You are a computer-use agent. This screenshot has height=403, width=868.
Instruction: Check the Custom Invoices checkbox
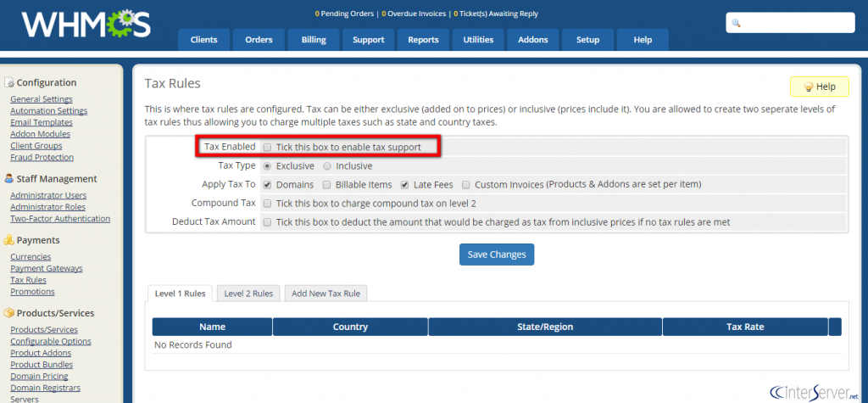coord(466,184)
